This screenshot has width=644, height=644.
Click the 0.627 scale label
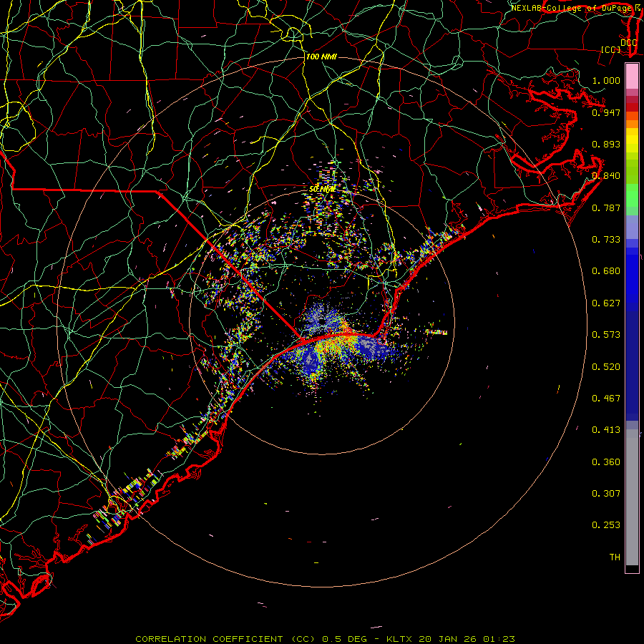(606, 303)
